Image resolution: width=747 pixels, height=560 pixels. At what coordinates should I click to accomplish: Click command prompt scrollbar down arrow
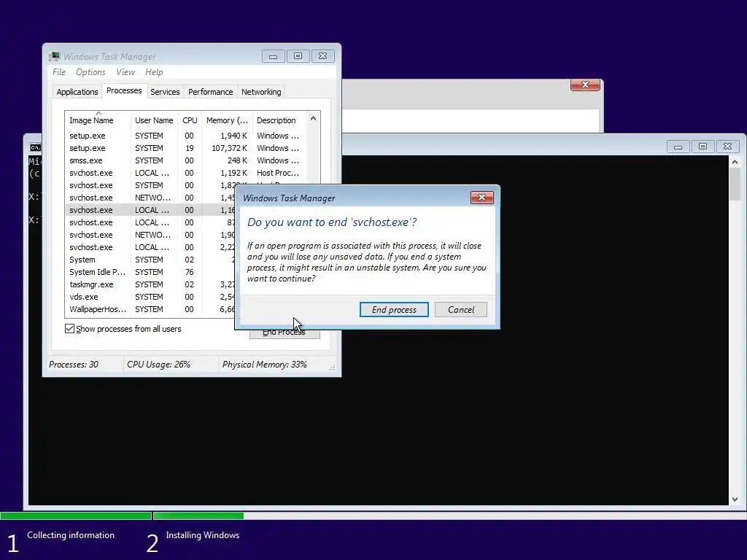click(735, 499)
